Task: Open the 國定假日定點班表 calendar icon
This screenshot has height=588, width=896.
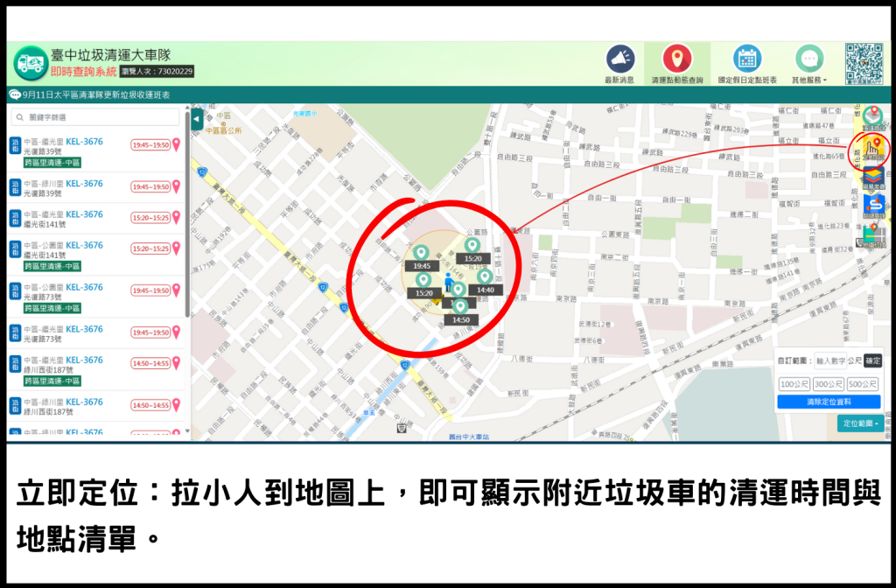Action: [746, 59]
